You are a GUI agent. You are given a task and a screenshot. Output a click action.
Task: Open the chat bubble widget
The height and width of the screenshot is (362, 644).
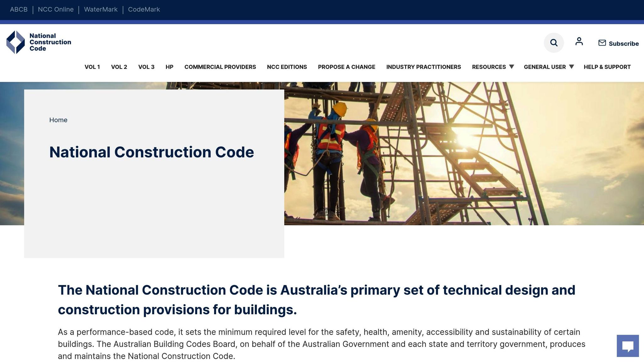[628, 346]
